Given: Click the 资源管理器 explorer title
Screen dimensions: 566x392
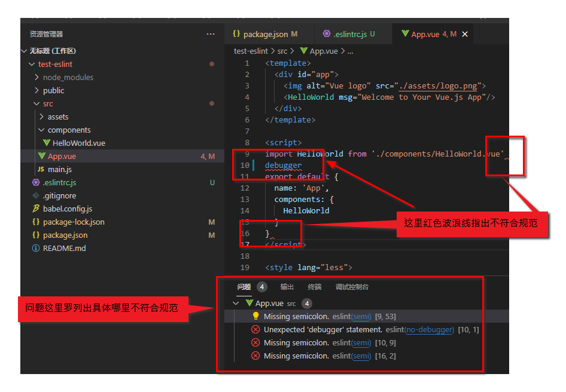Looking at the screenshot, I should [46, 34].
